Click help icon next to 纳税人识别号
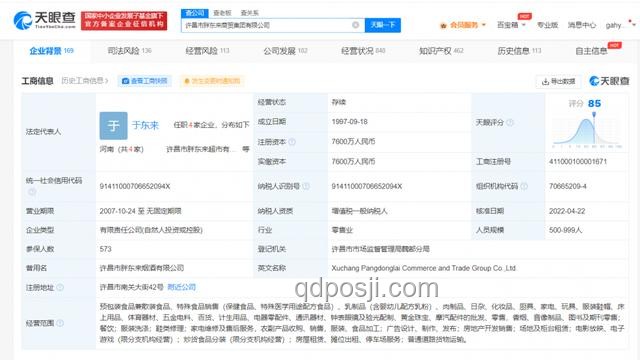 tap(305, 186)
